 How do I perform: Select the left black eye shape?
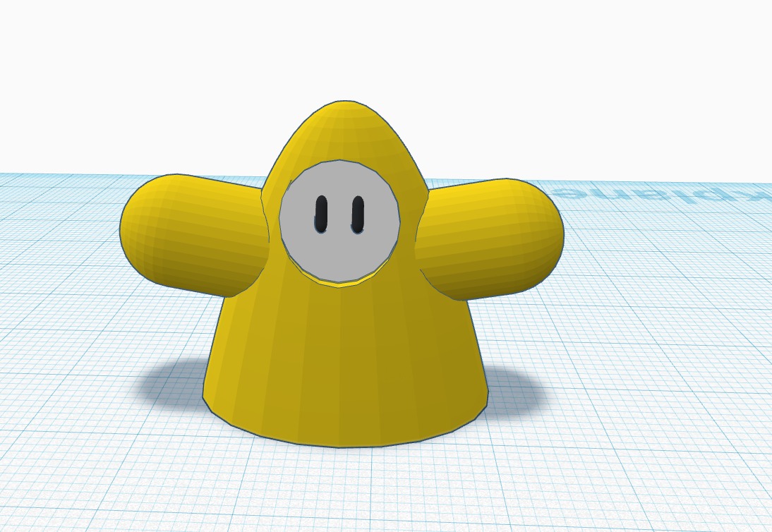coord(322,214)
